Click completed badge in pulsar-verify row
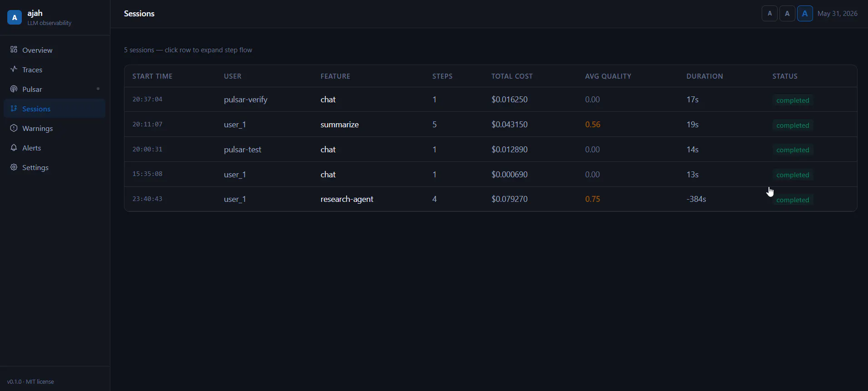Screen dimensions: 868x391 click(793, 100)
